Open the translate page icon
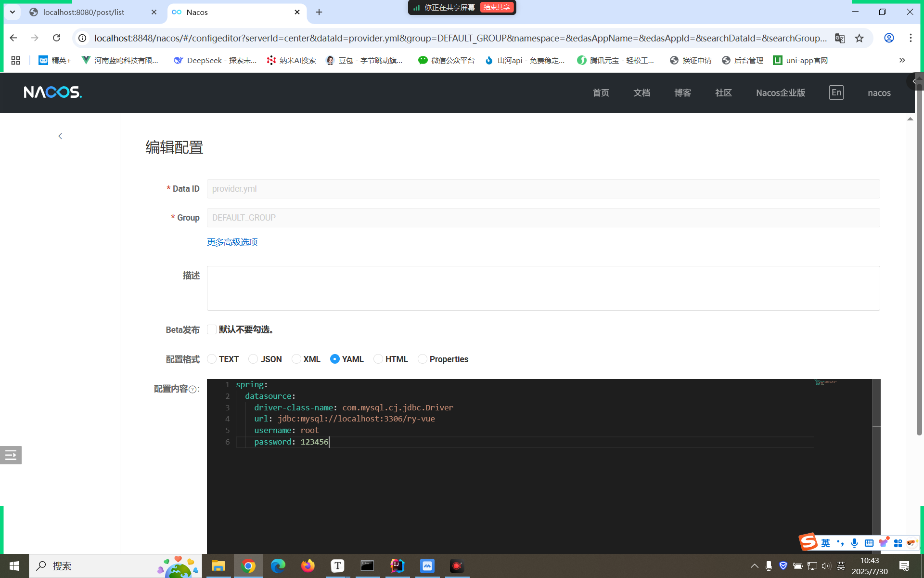The image size is (924, 578). click(840, 38)
